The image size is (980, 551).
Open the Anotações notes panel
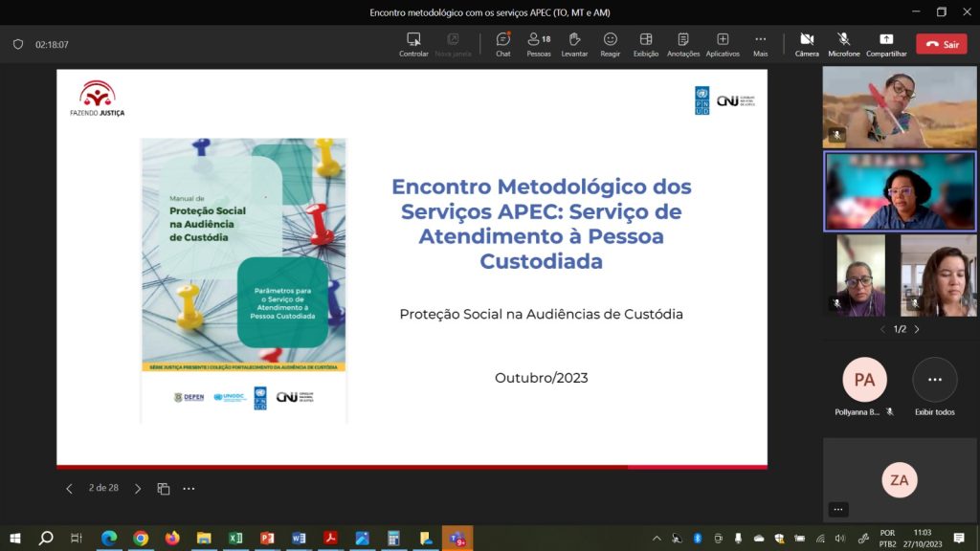683,44
